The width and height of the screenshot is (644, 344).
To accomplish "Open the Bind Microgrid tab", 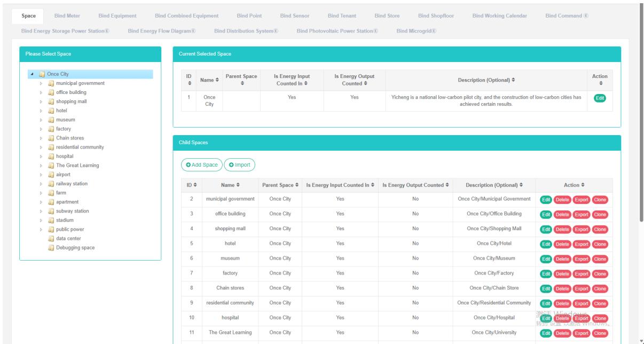I will pos(416,30).
